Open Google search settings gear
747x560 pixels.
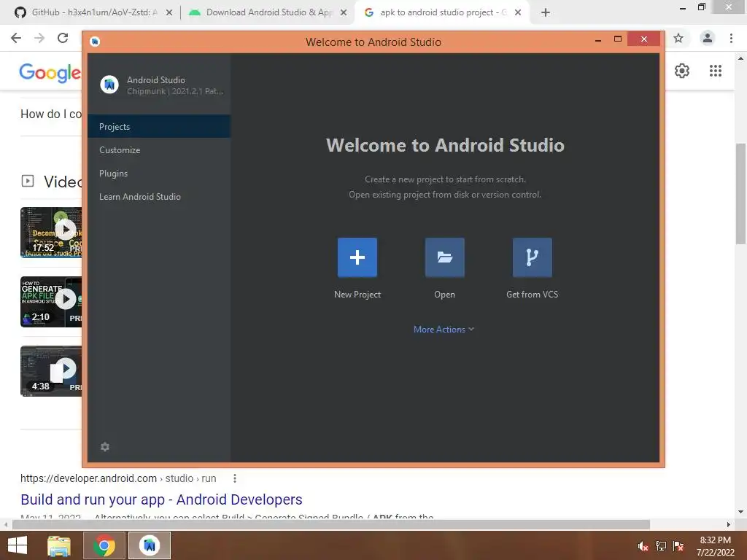[x=682, y=71]
